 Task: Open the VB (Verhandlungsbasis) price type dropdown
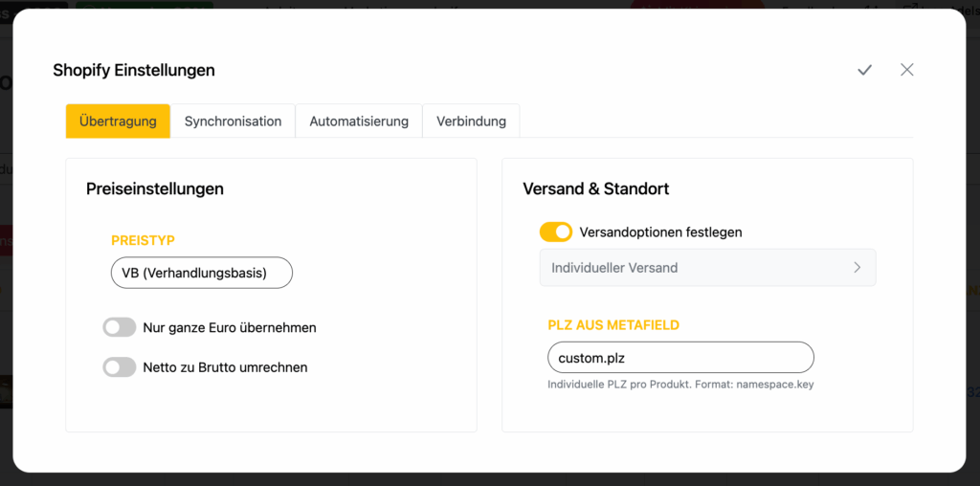(202, 273)
